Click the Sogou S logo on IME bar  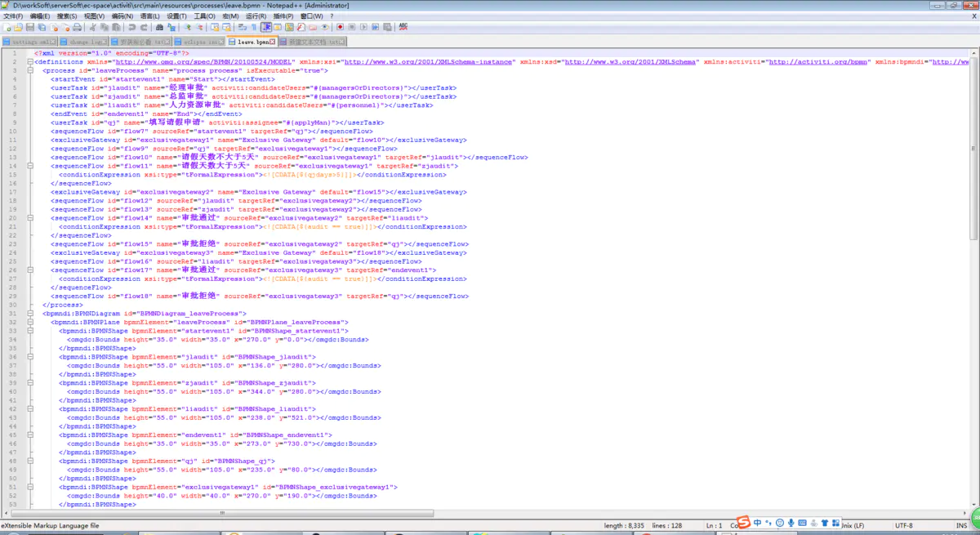(x=743, y=523)
